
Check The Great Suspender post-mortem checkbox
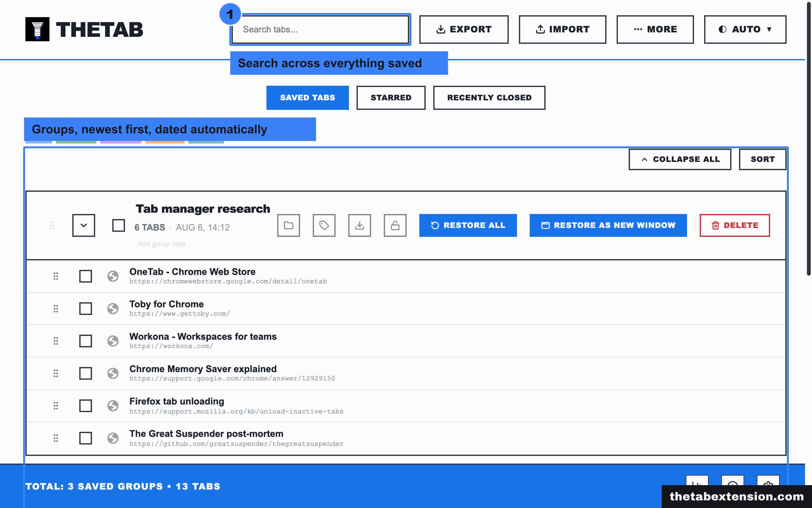[86, 438]
